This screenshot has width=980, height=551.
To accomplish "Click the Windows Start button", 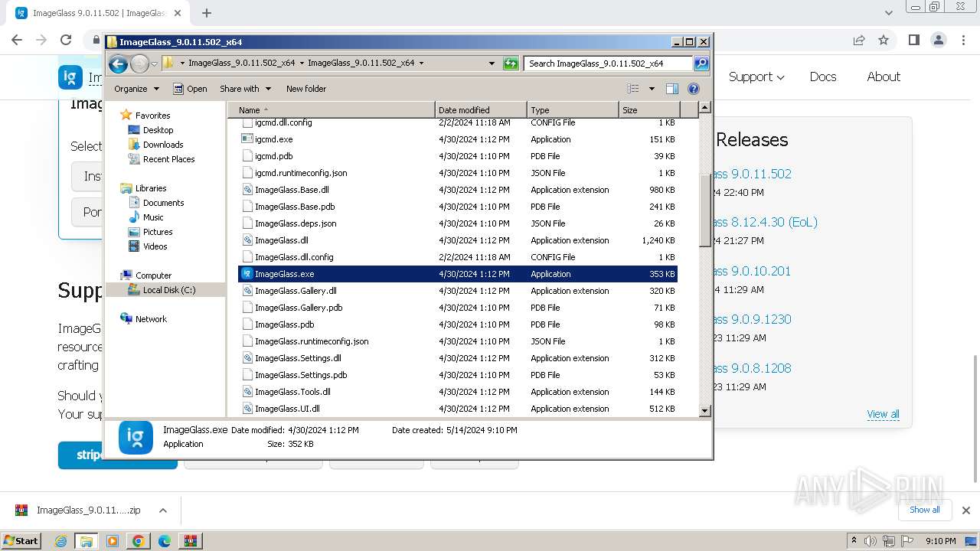I will point(21,540).
